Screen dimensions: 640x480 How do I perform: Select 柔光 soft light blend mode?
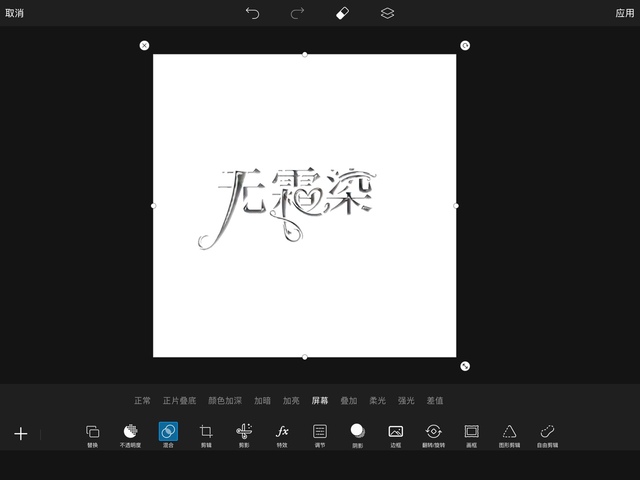[x=377, y=401]
